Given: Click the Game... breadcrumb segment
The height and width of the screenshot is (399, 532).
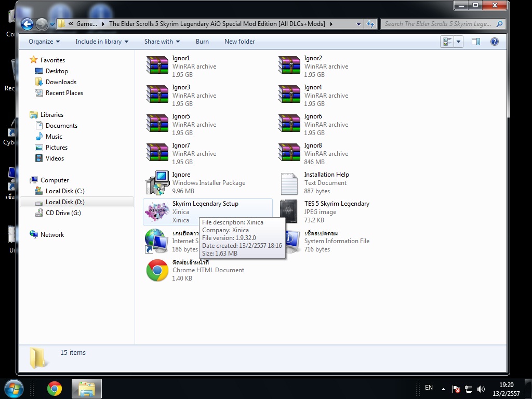Looking at the screenshot, I should point(87,24).
